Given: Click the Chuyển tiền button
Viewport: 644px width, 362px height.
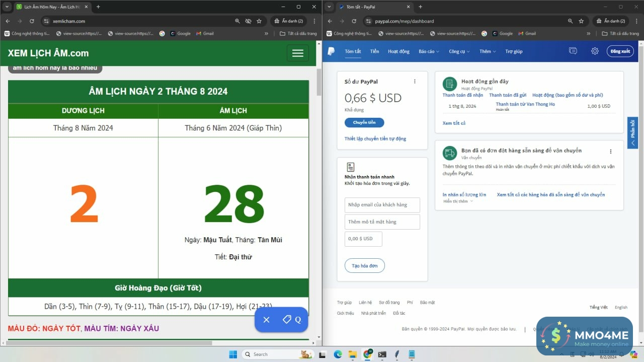Looking at the screenshot, I should coord(364,122).
